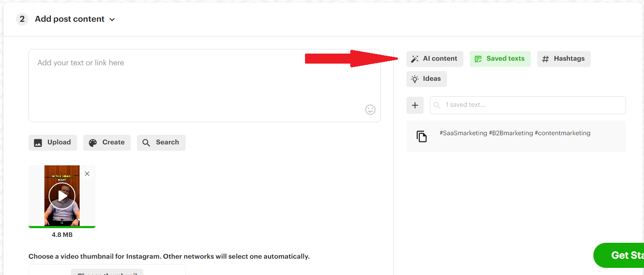
Task: Click the magnifier icon in saved texts search
Action: tap(437, 105)
